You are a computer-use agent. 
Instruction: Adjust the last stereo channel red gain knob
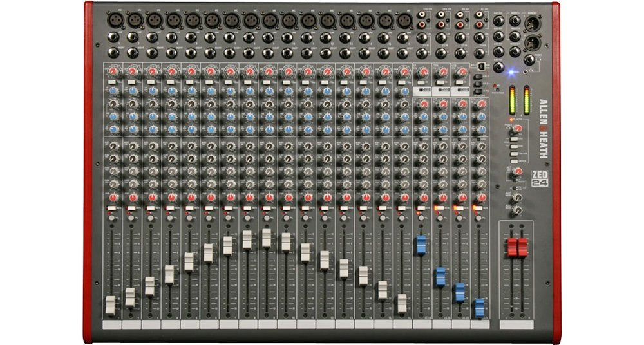pyautogui.click(x=482, y=104)
